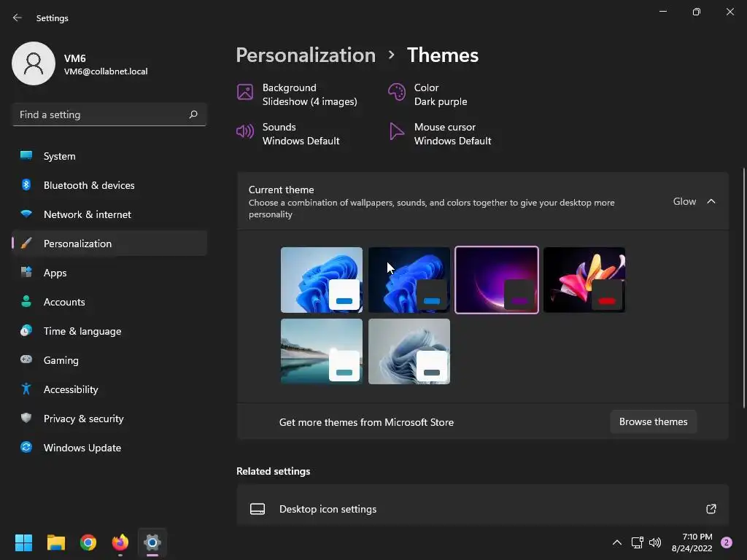Click the Accessibility figure icon
The image size is (747, 560).
pos(26,389)
